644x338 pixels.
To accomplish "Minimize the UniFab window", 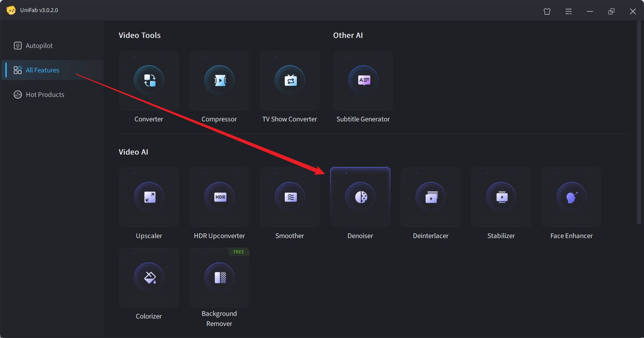I will point(590,11).
